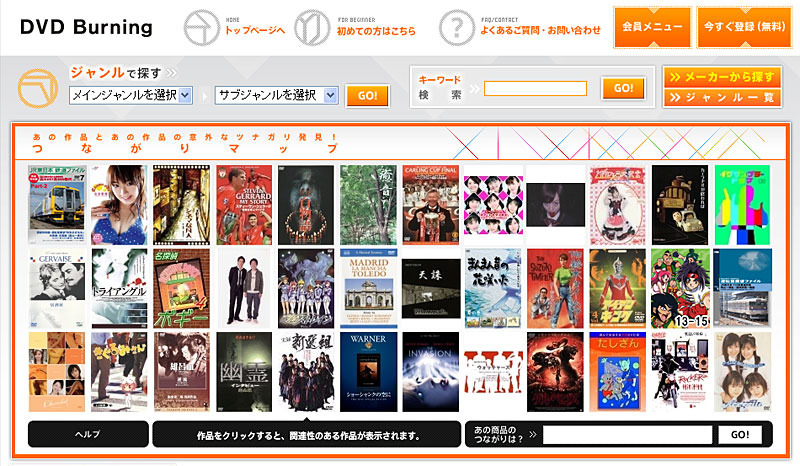Select the red Ultraman hero cover
This screenshot has height=466, width=800.
[x=617, y=288]
